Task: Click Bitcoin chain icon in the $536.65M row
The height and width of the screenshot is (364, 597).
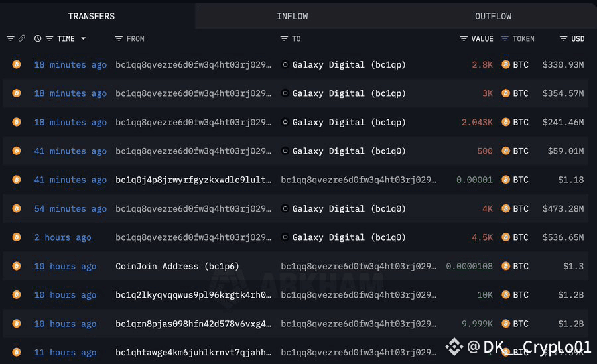Action: (x=17, y=237)
